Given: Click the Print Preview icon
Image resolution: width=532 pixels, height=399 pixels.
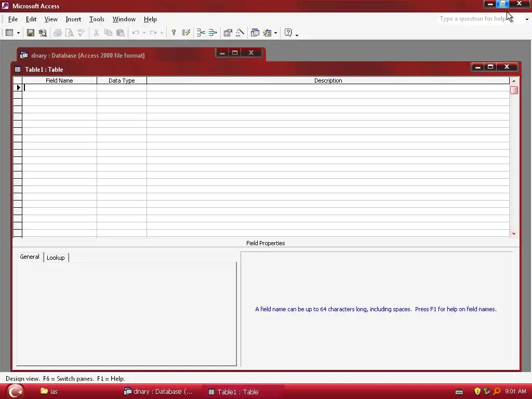Looking at the screenshot, I should click(69, 33).
